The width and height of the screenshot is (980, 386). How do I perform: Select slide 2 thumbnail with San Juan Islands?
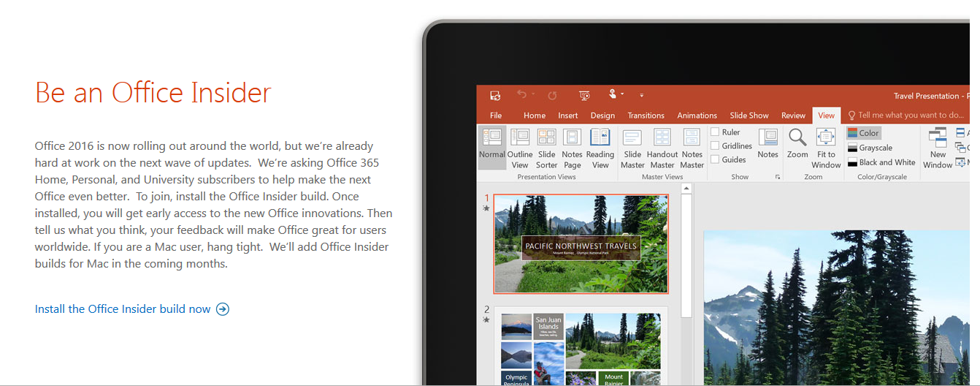[x=581, y=347]
